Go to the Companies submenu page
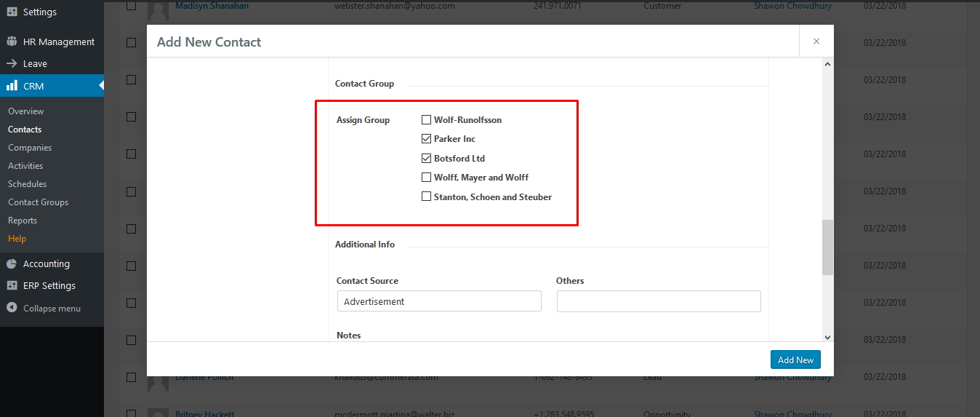The image size is (980, 417). click(x=30, y=148)
